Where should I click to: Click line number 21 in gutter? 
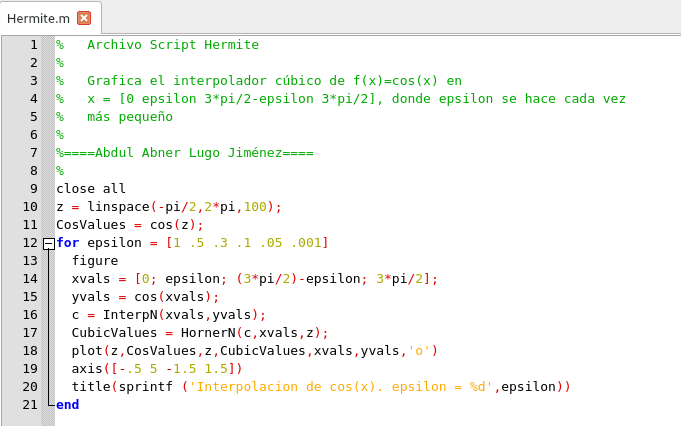click(x=30, y=405)
